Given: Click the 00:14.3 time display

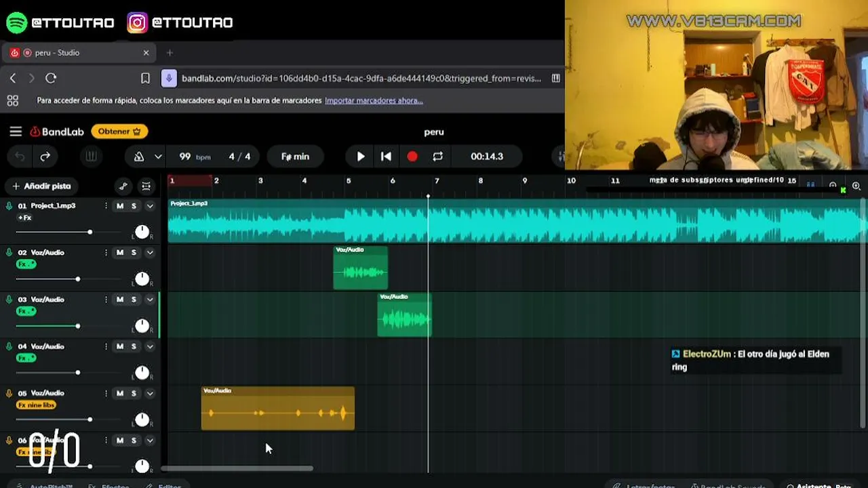Looking at the screenshot, I should 487,157.
